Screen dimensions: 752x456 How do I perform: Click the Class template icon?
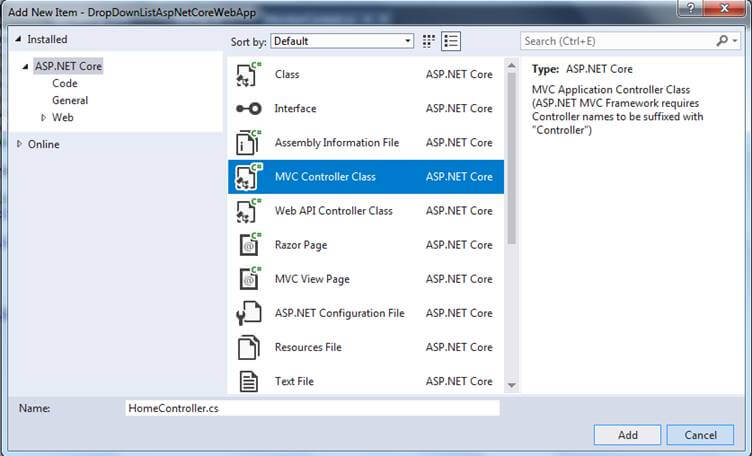coord(248,74)
